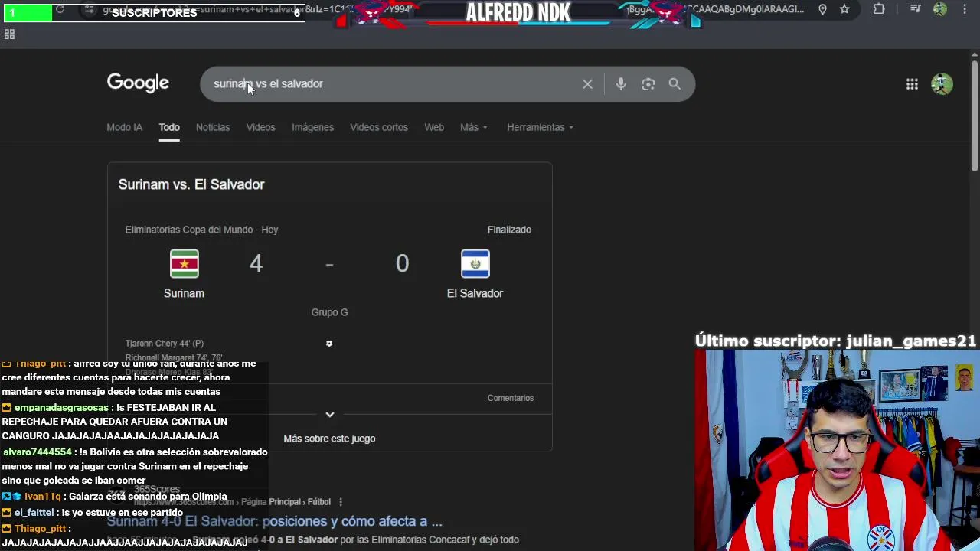980x551 pixels.
Task: Click 'Último suscriptor: julian_games21' overlay text
Action: click(835, 341)
